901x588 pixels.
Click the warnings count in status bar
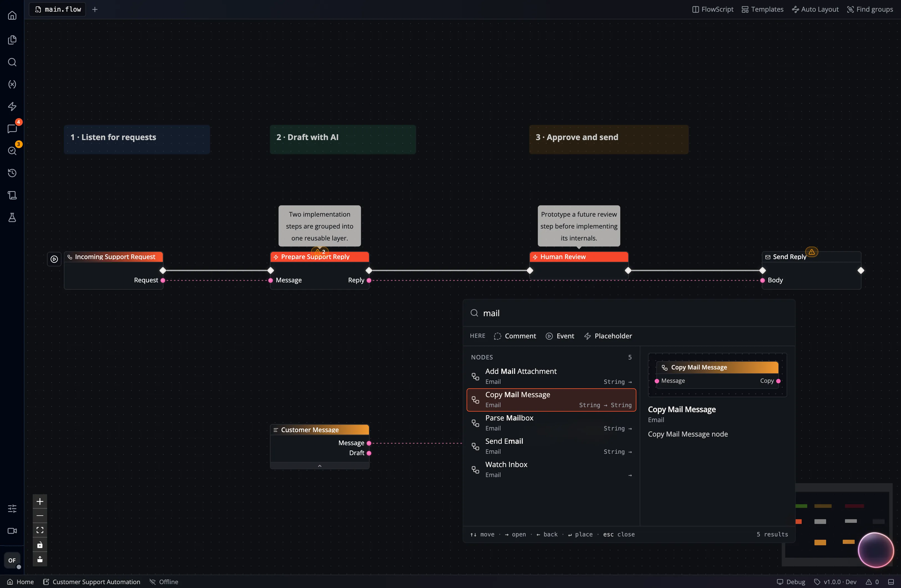pyautogui.click(x=872, y=582)
